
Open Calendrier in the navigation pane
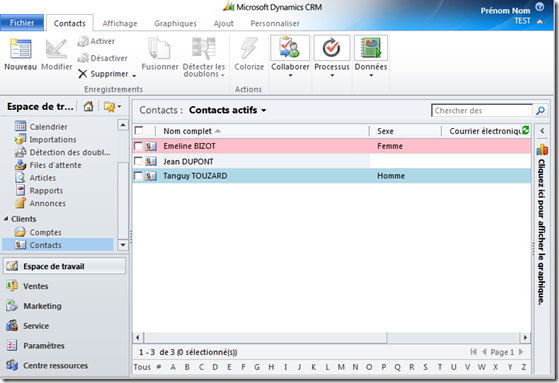pyautogui.click(x=41, y=127)
